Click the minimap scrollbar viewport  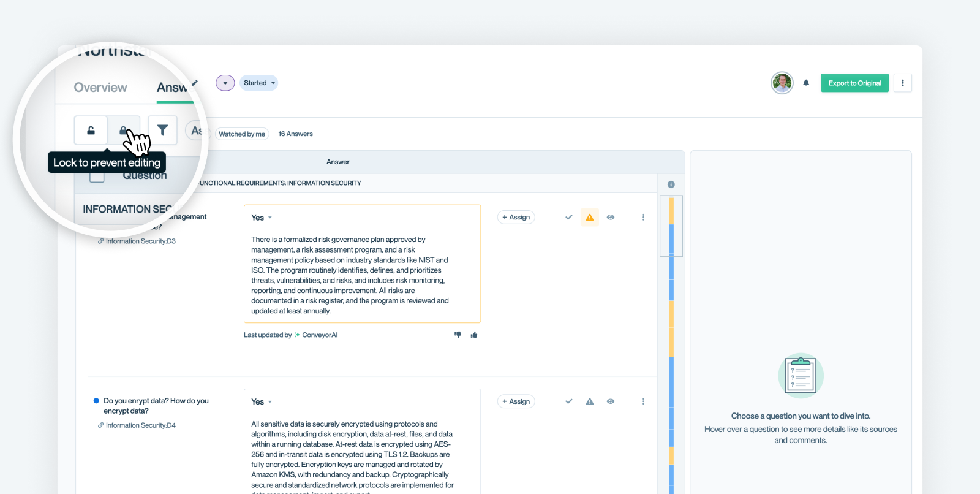pyautogui.click(x=671, y=226)
